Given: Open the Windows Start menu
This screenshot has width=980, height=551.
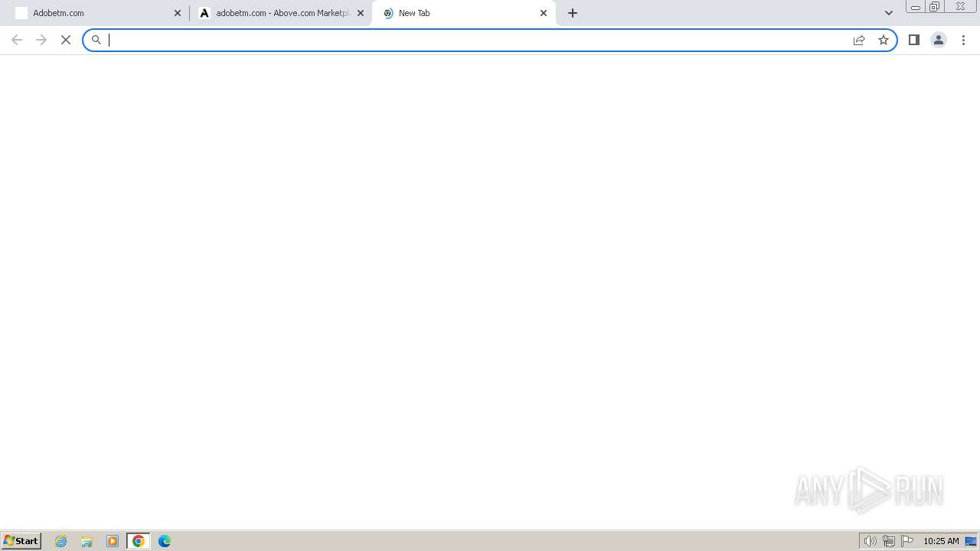Looking at the screenshot, I should [x=21, y=541].
